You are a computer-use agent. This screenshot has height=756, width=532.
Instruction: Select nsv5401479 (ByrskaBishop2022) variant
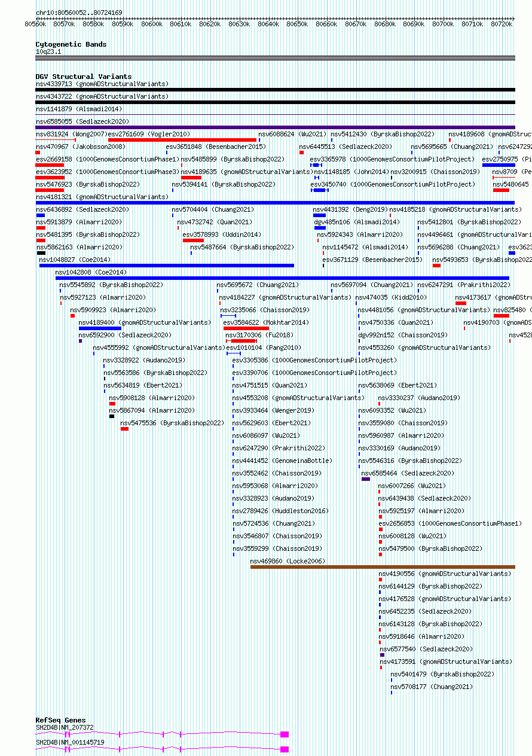point(443,674)
